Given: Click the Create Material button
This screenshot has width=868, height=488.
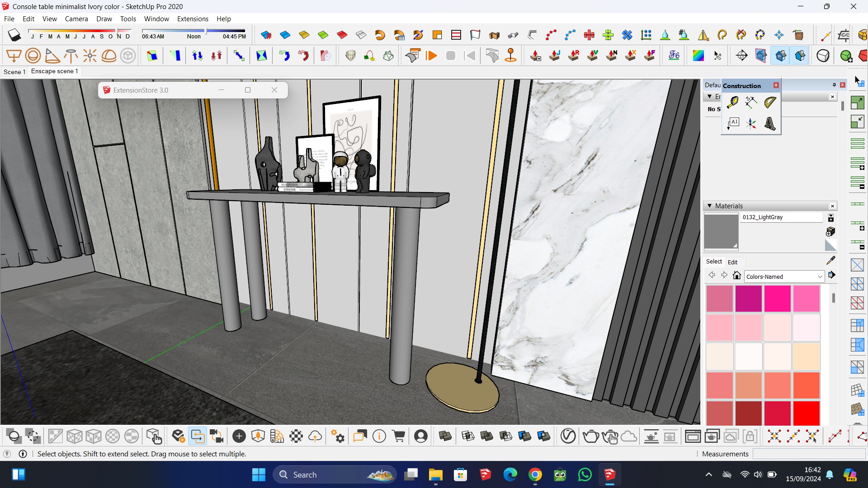Looking at the screenshot, I should (x=830, y=231).
